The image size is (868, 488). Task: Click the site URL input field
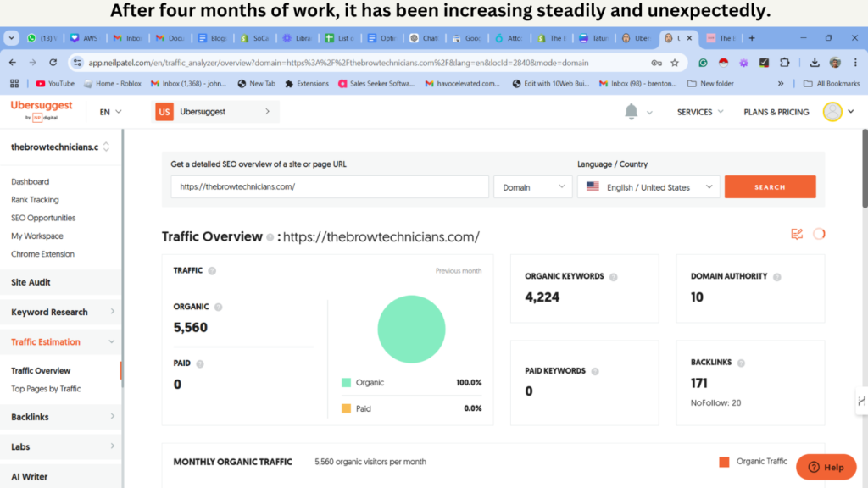tap(330, 187)
